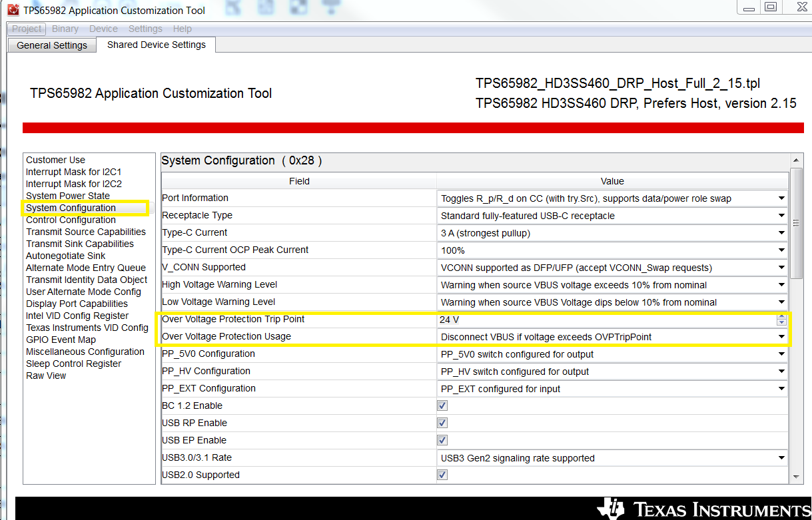This screenshot has height=520, width=812.
Task: Select Display Port Capabilities
Action: tap(77, 304)
